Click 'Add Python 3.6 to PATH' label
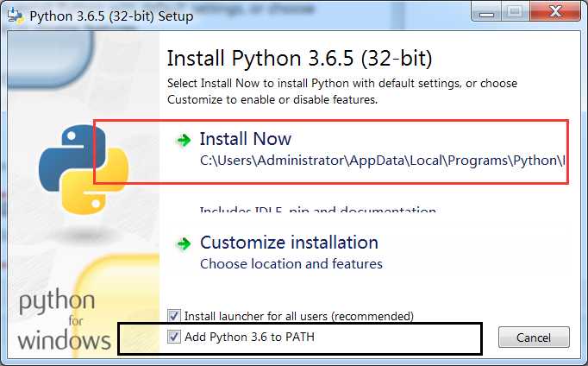The image size is (588, 366). [249, 337]
